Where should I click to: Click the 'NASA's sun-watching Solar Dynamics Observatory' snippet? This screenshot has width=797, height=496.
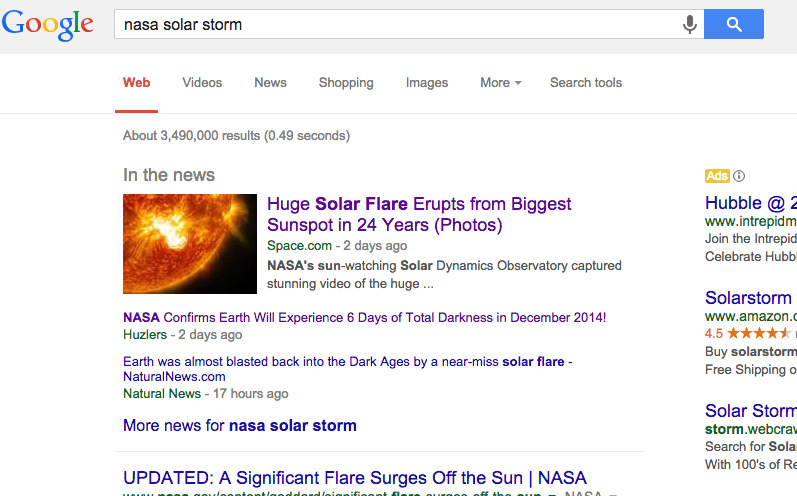point(444,274)
